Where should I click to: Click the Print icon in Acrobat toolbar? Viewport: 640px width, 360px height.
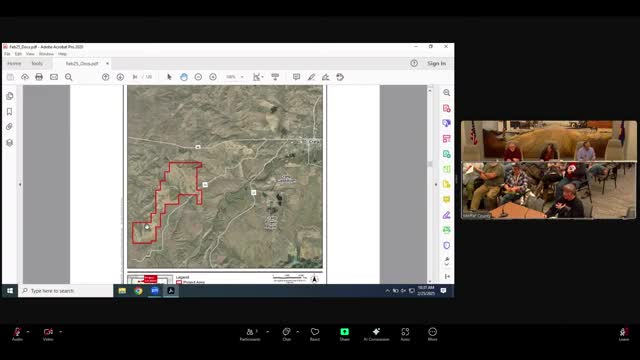tap(39, 77)
